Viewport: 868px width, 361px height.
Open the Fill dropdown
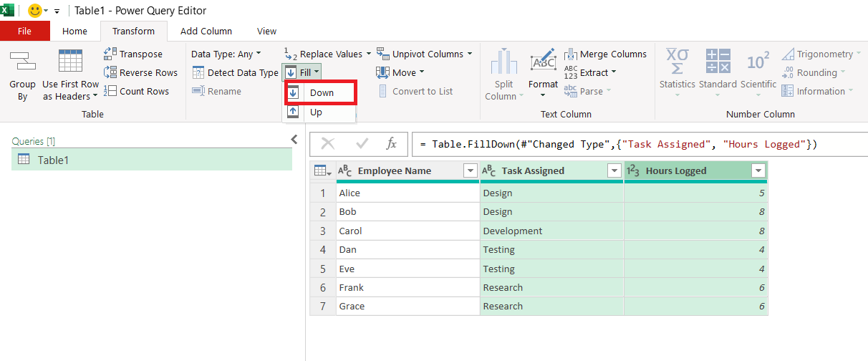(302, 72)
